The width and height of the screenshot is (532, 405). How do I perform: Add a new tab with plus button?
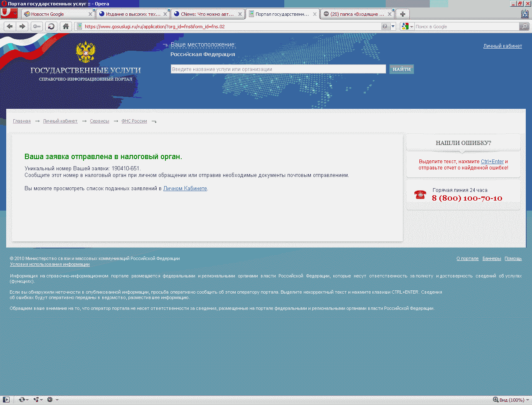coord(402,14)
